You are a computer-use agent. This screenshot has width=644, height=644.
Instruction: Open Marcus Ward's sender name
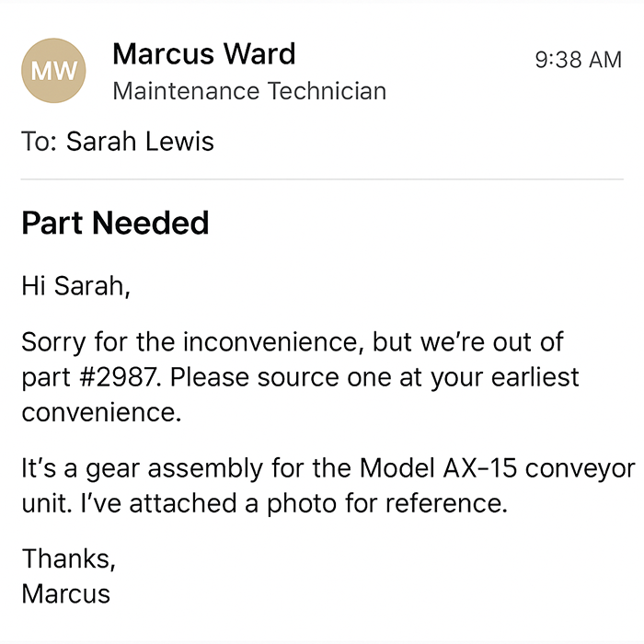(203, 54)
